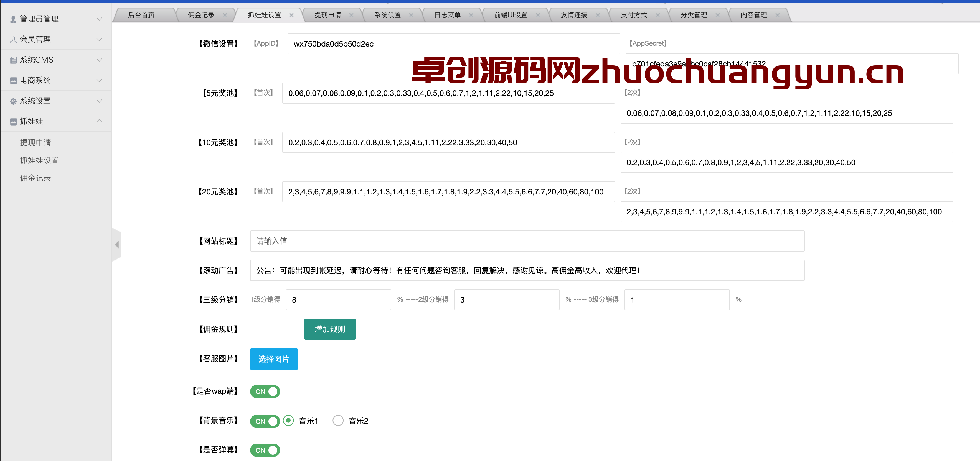
Task: Click the AppID input field
Action: click(x=454, y=44)
